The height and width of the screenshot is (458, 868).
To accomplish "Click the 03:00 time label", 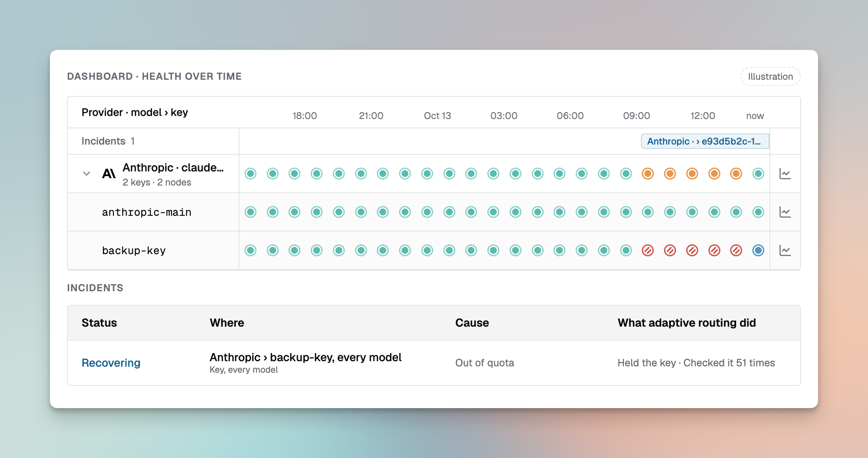I will coord(504,116).
